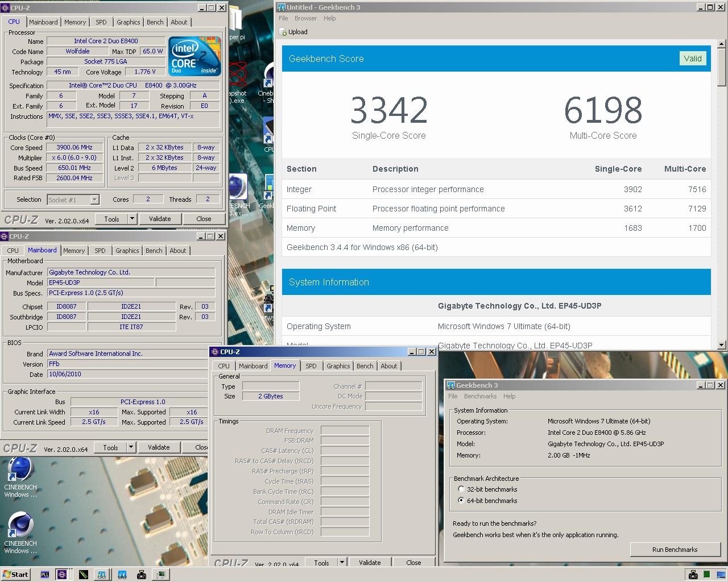Click Geekbench results scrollbar down arrow
Viewport: 728px width, 582px height.
pos(722,344)
